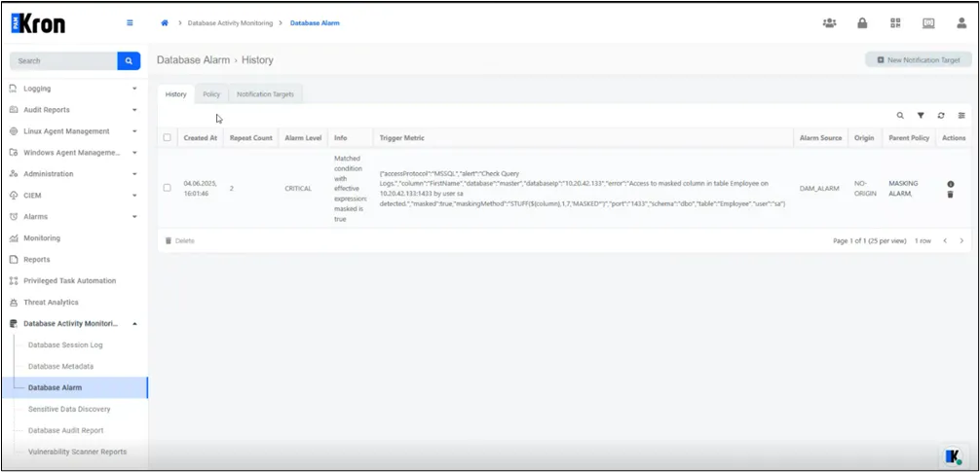Screen dimensions: 980x472
Task: Open Database Activity Monitoring breadcrumb link
Action: [x=230, y=23]
